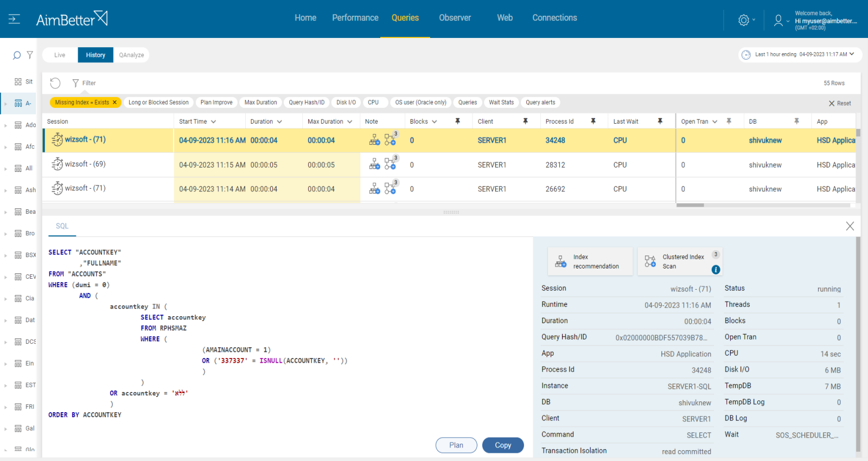
Task: Pin the Client column
Action: pos(525,121)
